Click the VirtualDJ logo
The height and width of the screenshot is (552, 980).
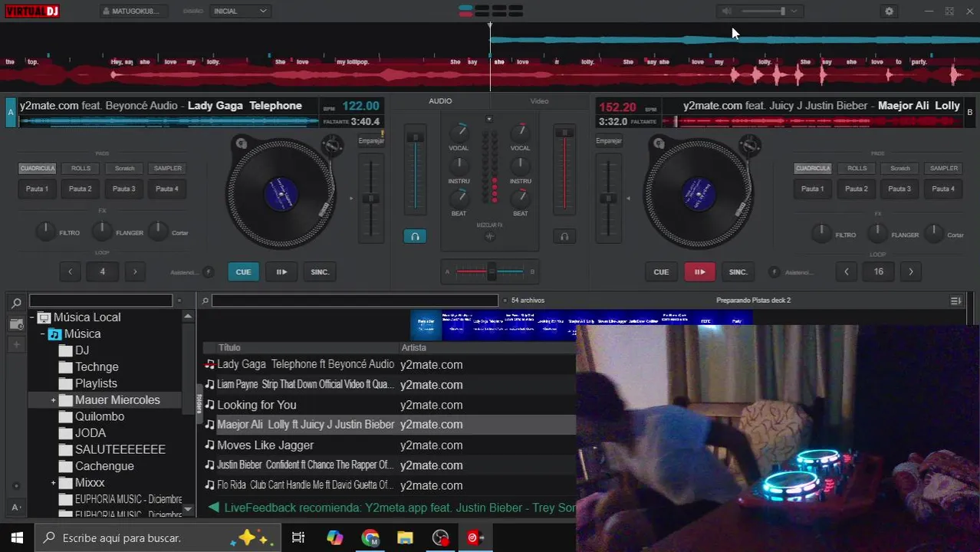[x=32, y=11]
